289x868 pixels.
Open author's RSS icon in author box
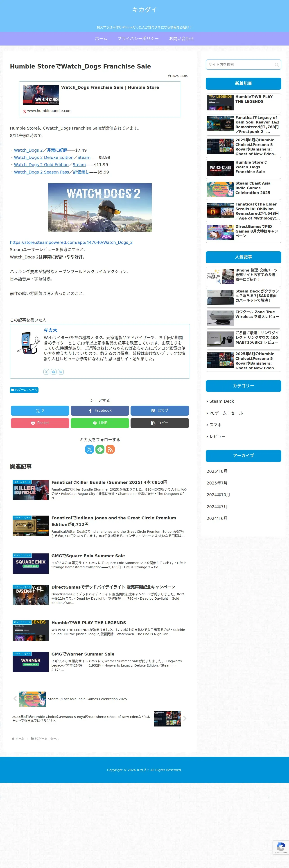(x=61, y=372)
